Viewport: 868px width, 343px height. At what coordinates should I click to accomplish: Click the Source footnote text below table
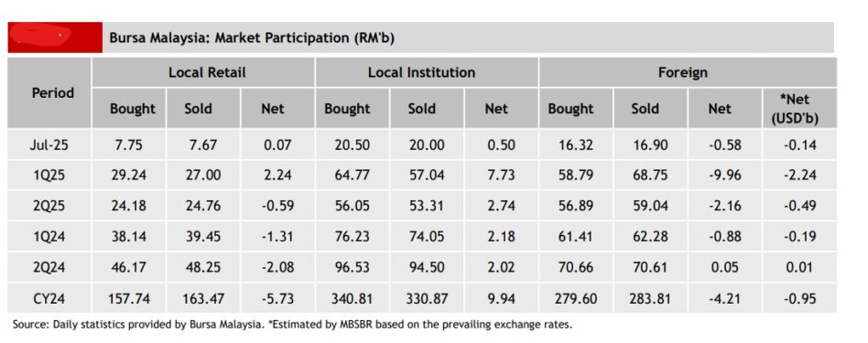(x=292, y=326)
